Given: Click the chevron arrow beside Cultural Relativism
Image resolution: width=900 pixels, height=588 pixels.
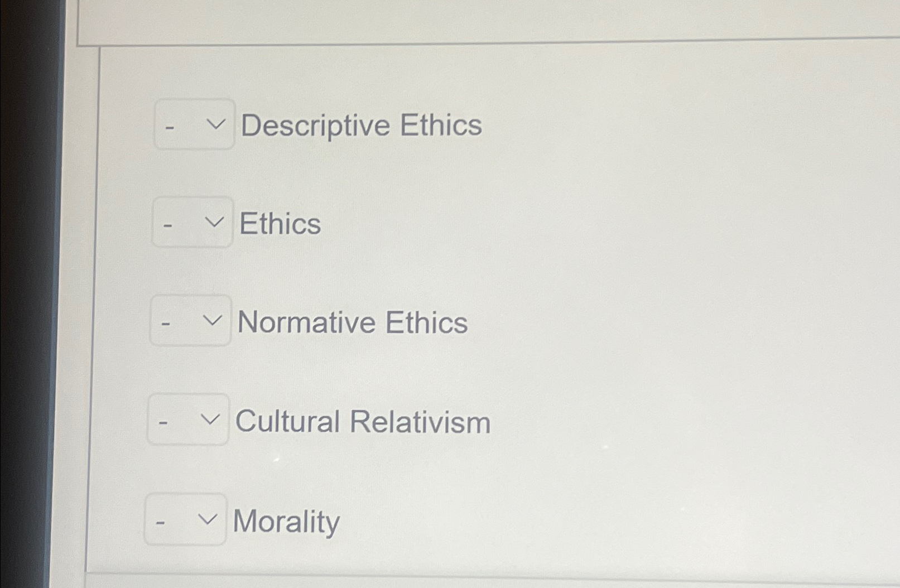Looking at the screenshot, I should 210,420.
